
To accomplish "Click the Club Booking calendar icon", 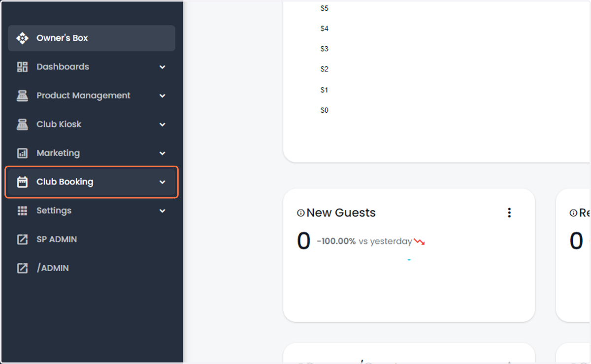I will (x=22, y=182).
